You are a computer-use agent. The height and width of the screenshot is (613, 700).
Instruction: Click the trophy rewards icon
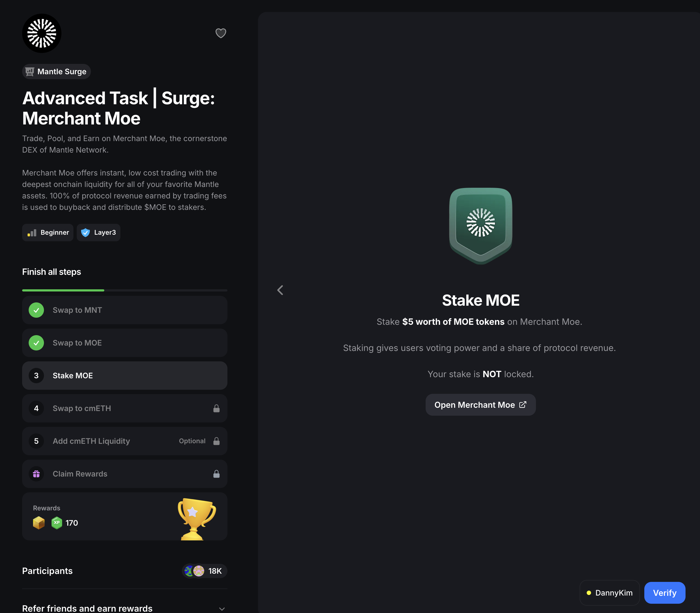point(196,518)
